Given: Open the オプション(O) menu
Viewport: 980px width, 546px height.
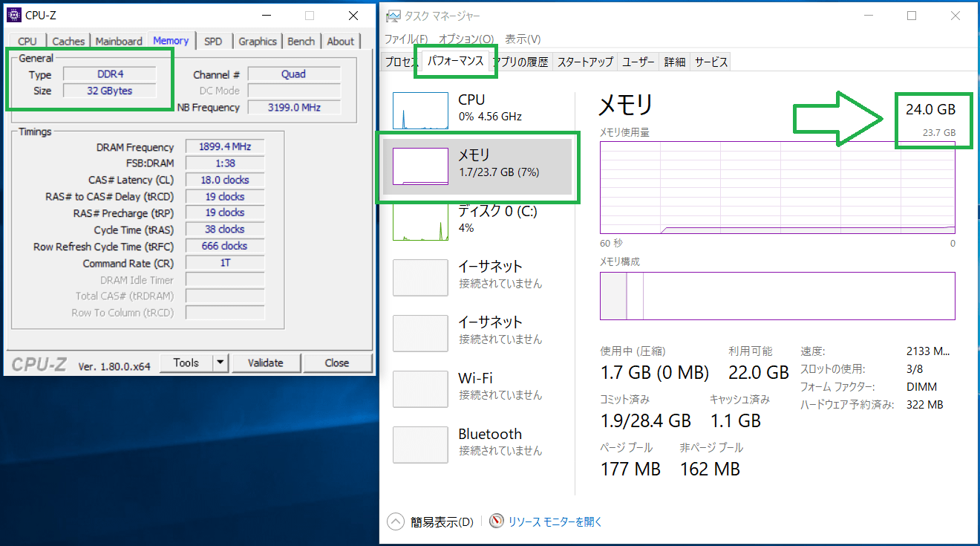Looking at the screenshot, I should (466, 39).
